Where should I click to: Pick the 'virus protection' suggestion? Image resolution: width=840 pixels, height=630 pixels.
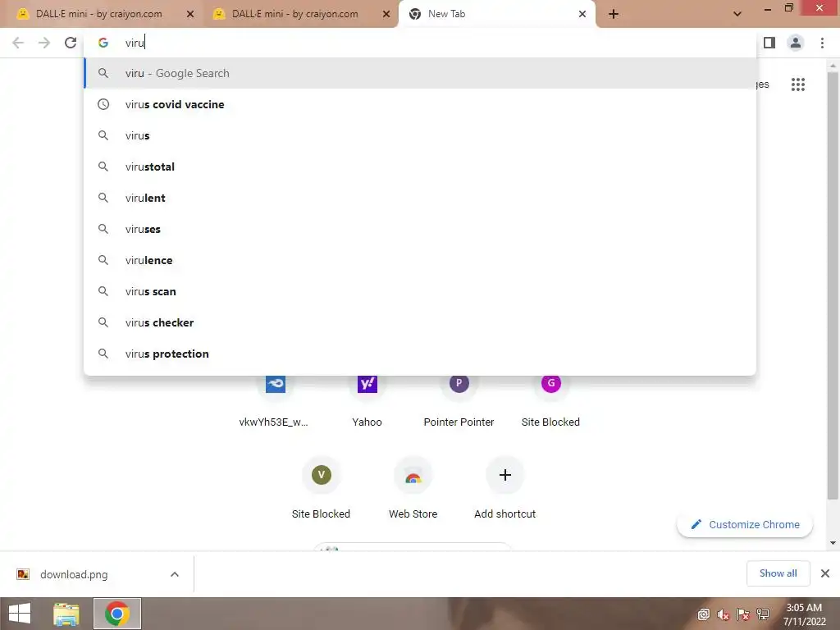(419, 354)
